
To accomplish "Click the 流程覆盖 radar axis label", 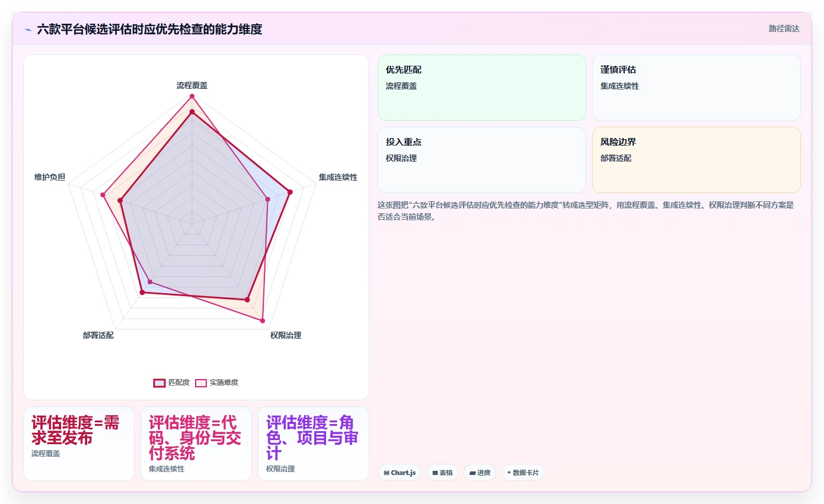I will pos(192,85).
